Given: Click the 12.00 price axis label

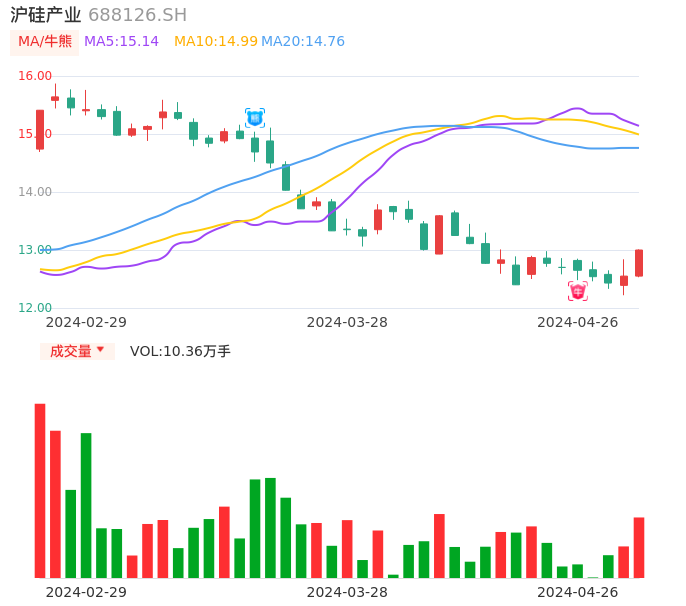Looking at the screenshot, I should pos(35,308).
